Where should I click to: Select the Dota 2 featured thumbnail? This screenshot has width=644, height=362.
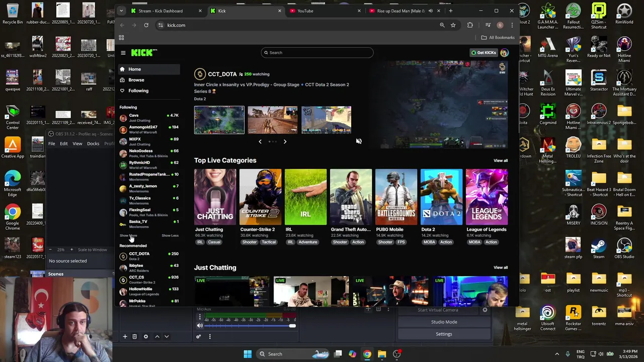click(x=219, y=120)
